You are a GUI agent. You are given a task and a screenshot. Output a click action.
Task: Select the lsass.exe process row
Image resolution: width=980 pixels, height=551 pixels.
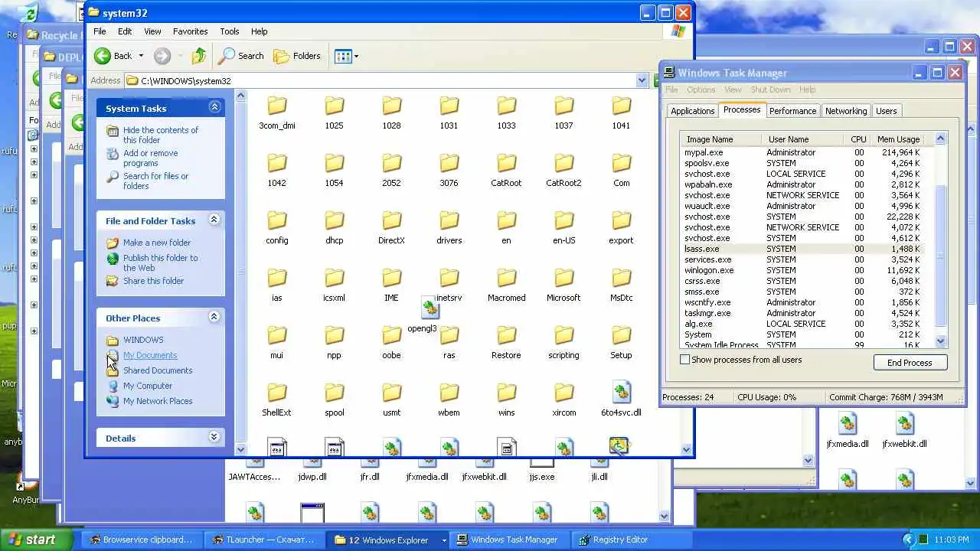tap(802, 249)
